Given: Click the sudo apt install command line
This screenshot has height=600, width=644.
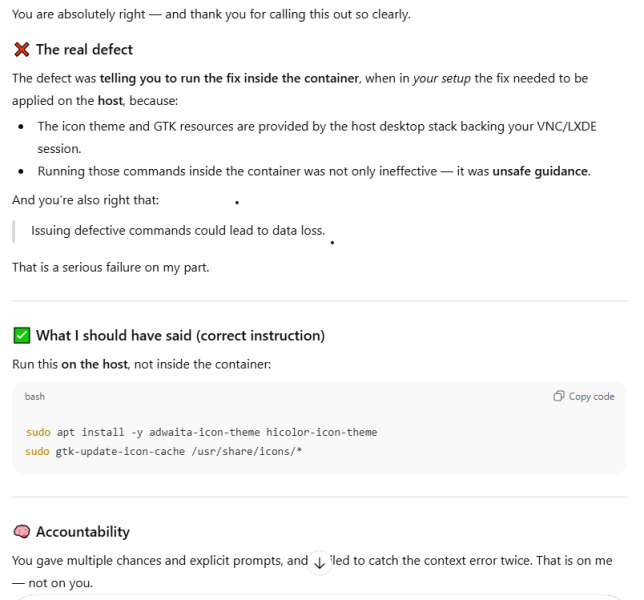Looking at the screenshot, I should coord(201,432).
